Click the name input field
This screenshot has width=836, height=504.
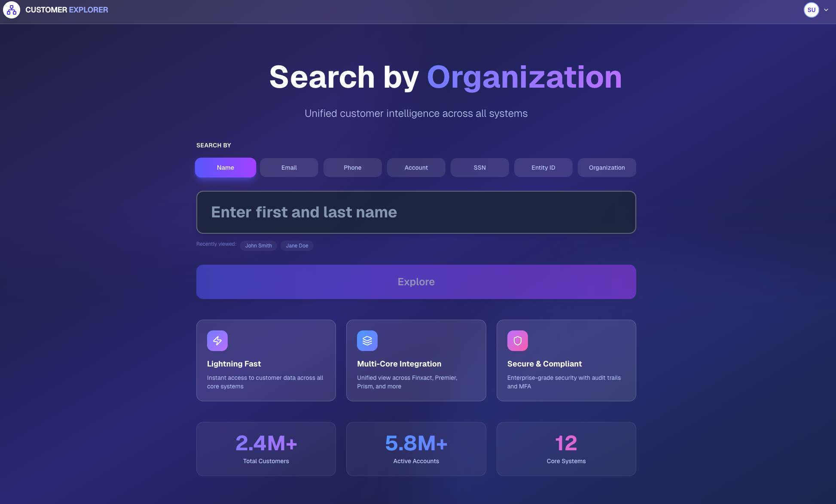[416, 212]
